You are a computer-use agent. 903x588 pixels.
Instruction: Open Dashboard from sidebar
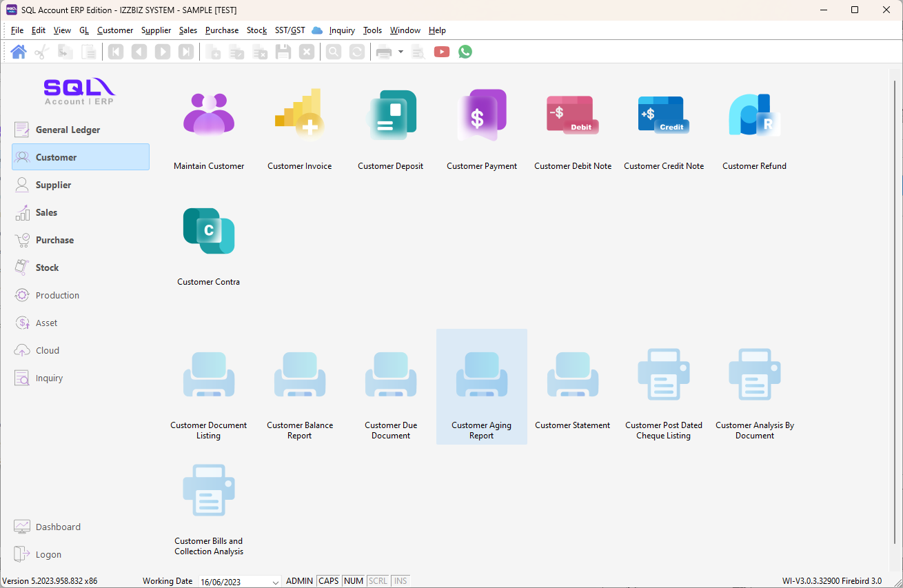(81, 527)
